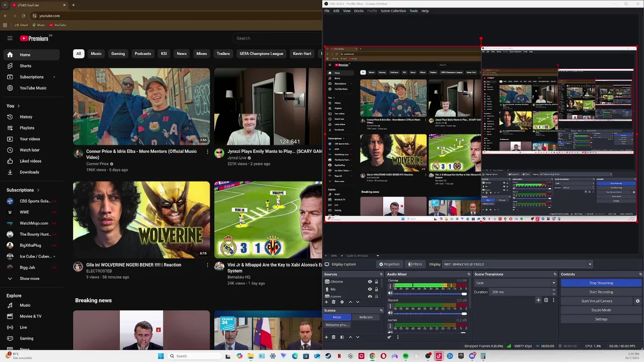
Task: Open source properties gear in OBS Sources
Action: (x=342, y=302)
